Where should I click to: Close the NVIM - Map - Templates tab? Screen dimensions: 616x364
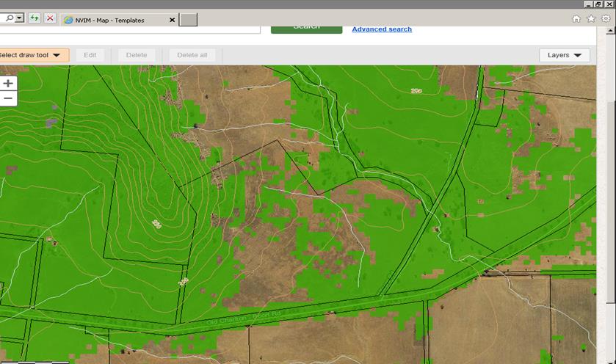point(173,20)
